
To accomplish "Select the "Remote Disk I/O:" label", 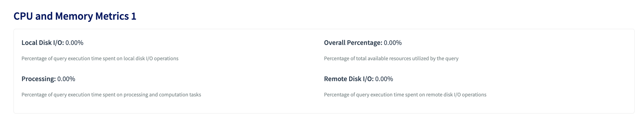I will click(x=348, y=79).
